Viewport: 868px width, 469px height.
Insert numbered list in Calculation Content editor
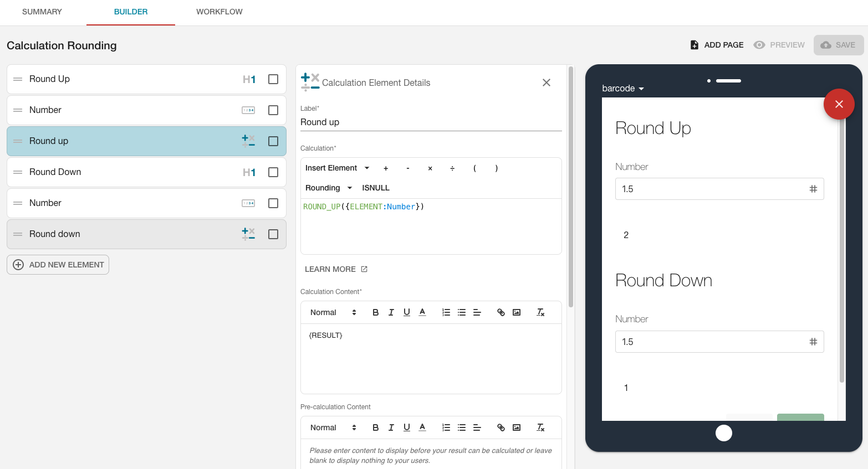pos(446,312)
